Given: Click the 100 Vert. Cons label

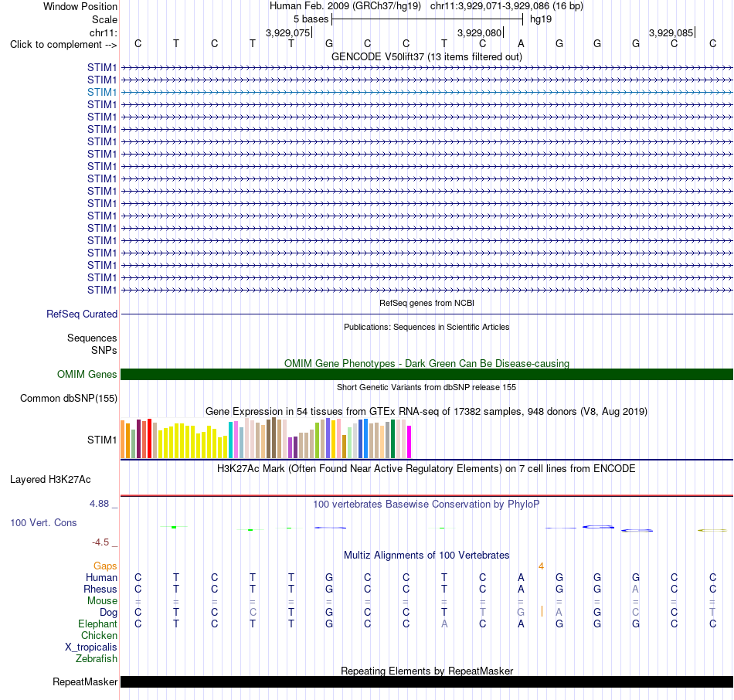Looking at the screenshot, I should pyautogui.click(x=43, y=523).
